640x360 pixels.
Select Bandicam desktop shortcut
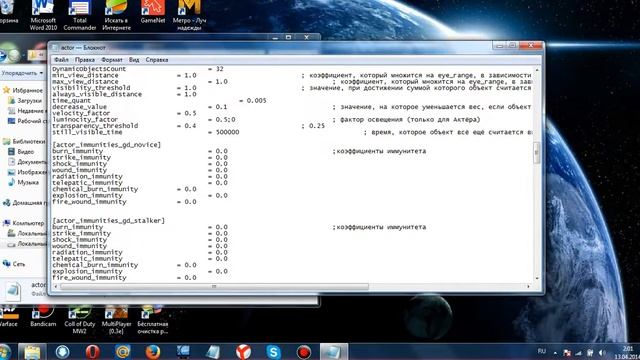tap(43, 317)
